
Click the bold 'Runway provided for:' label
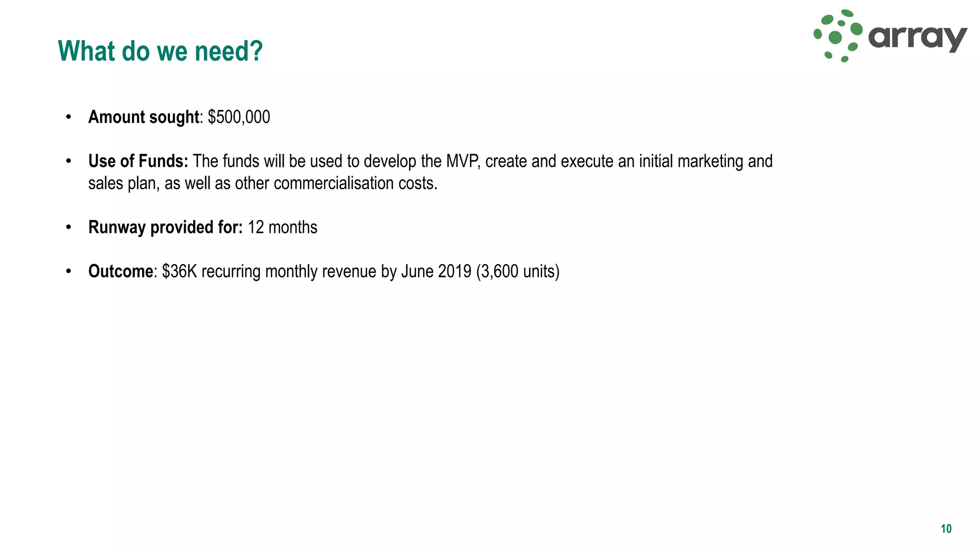tap(166, 227)
